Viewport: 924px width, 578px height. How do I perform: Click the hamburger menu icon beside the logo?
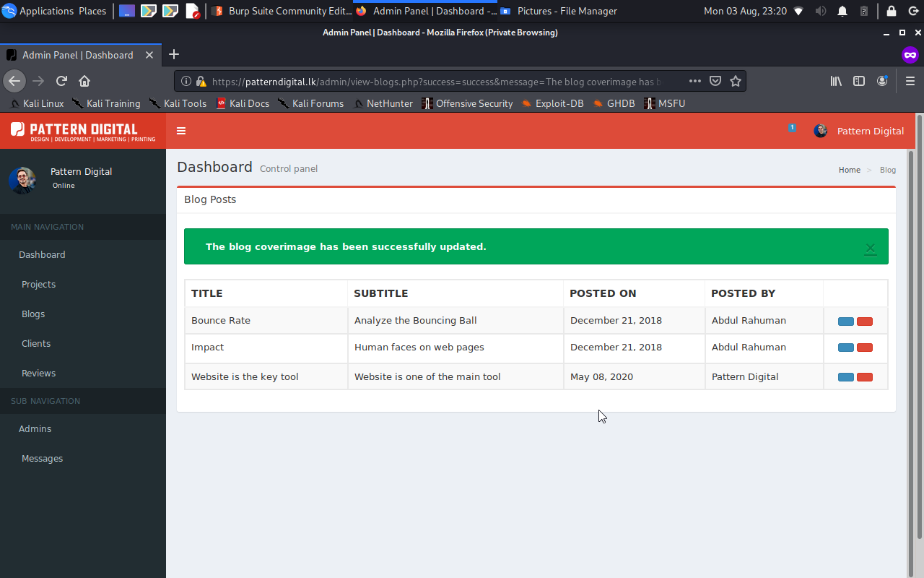coord(181,131)
